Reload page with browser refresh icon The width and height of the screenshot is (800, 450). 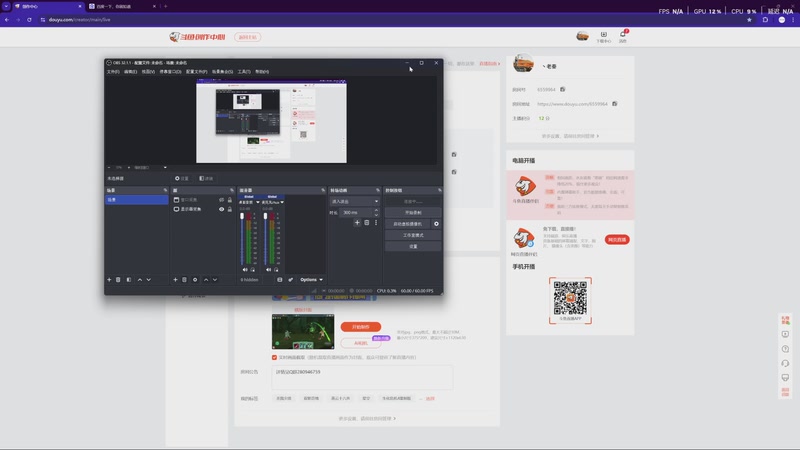coord(29,20)
